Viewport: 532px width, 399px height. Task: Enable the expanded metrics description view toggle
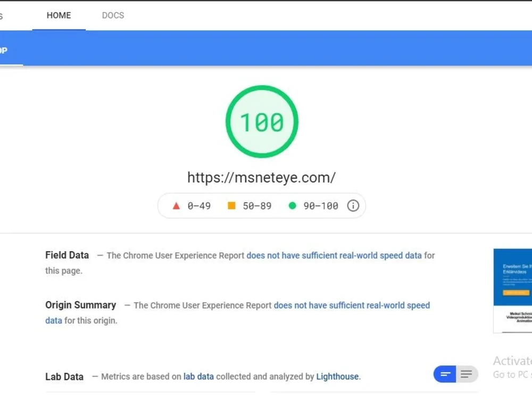467,374
